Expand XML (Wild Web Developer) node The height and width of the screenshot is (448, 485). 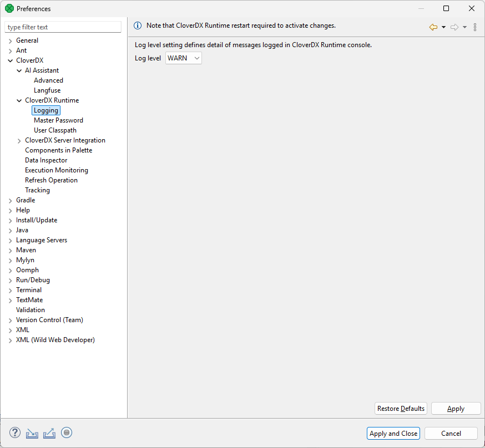click(x=10, y=340)
